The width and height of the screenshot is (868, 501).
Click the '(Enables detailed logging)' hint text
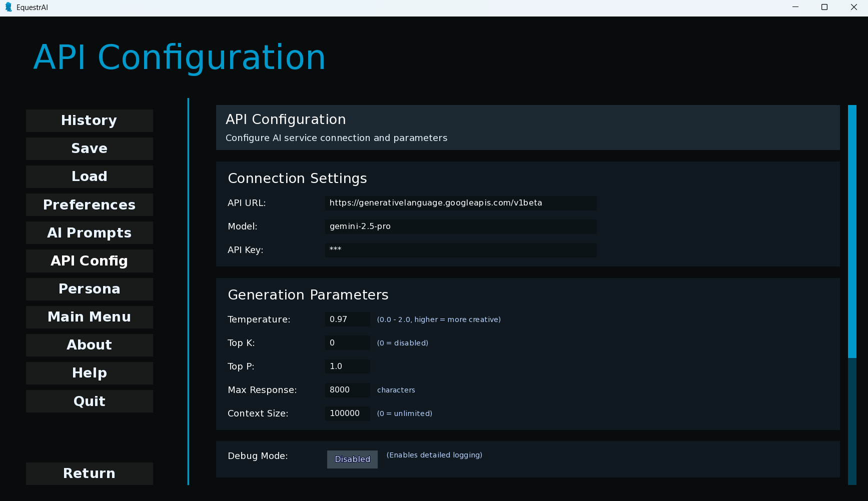[x=434, y=455]
